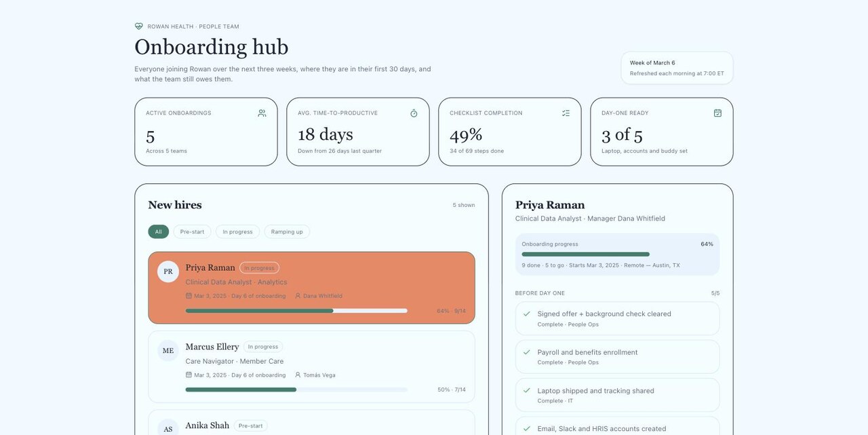Click Priya Raman's 64% progress bar in list

pyautogui.click(x=296, y=311)
